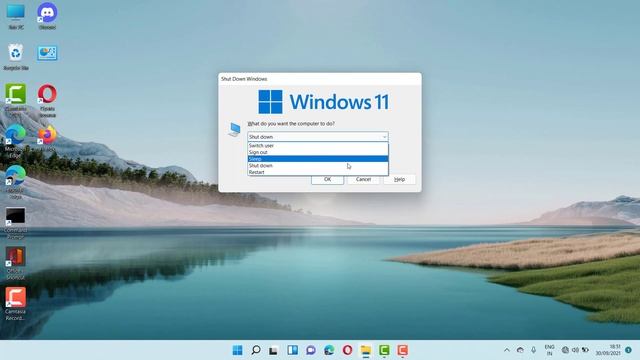Choose Restart from the list
This screenshot has height=360, width=640.
click(x=318, y=172)
